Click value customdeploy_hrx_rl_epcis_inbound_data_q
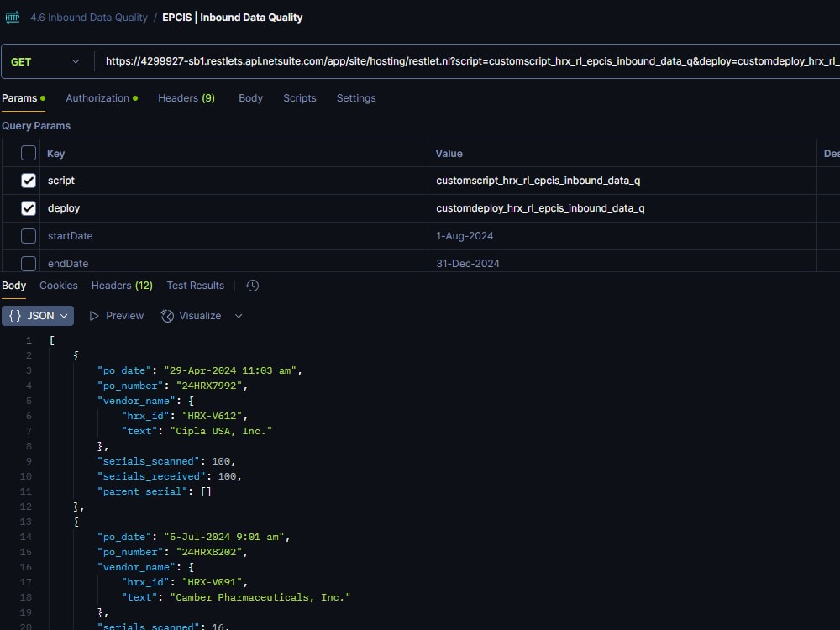 540,208
